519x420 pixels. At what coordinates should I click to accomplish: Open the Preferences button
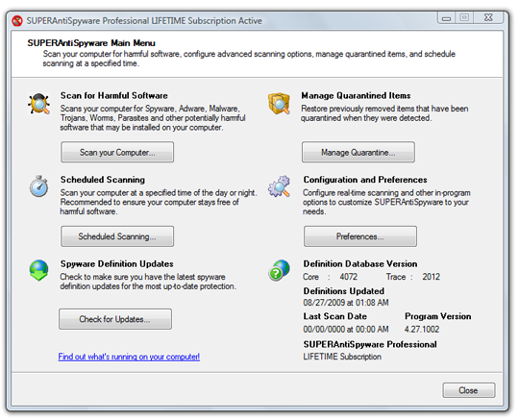360,236
